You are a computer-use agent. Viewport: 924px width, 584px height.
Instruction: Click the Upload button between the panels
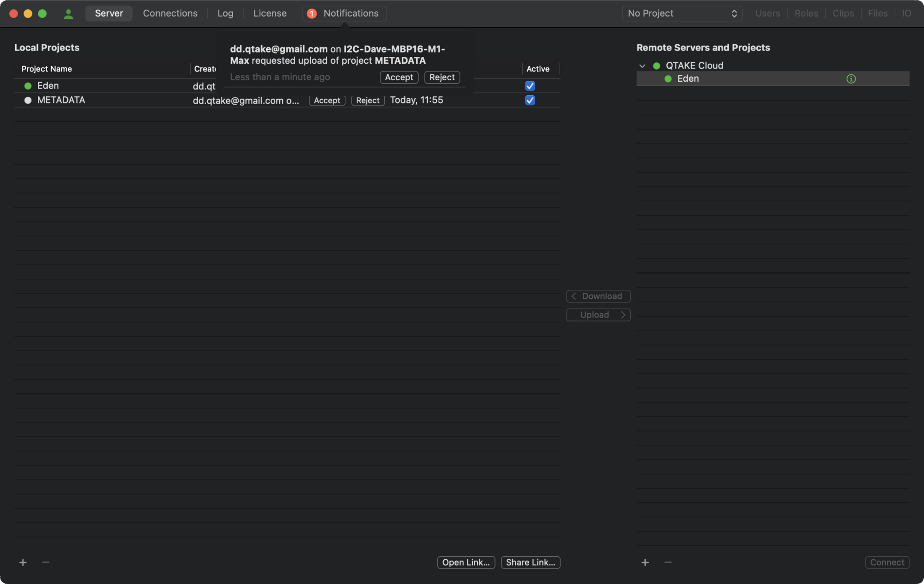pos(598,315)
